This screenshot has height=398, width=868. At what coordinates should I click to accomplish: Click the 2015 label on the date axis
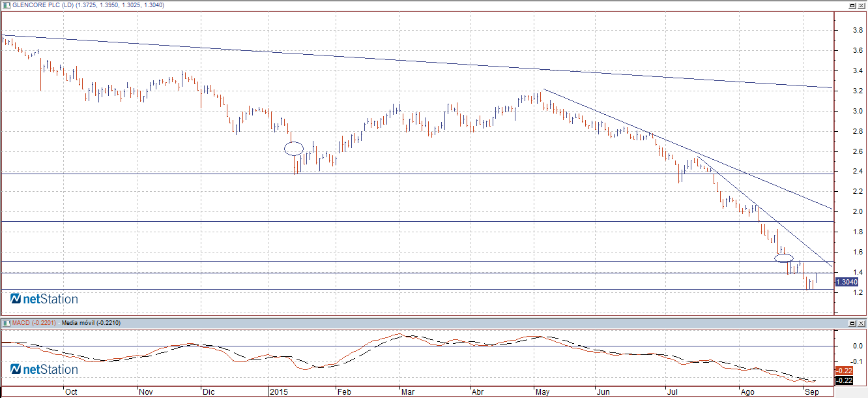click(x=279, y=392)
